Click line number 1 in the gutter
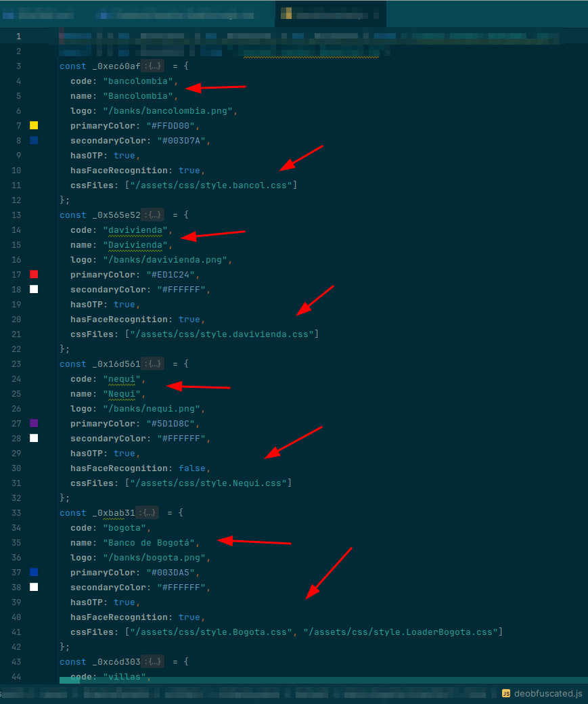Screen dimensions: 588x704 tap(18, 37)
